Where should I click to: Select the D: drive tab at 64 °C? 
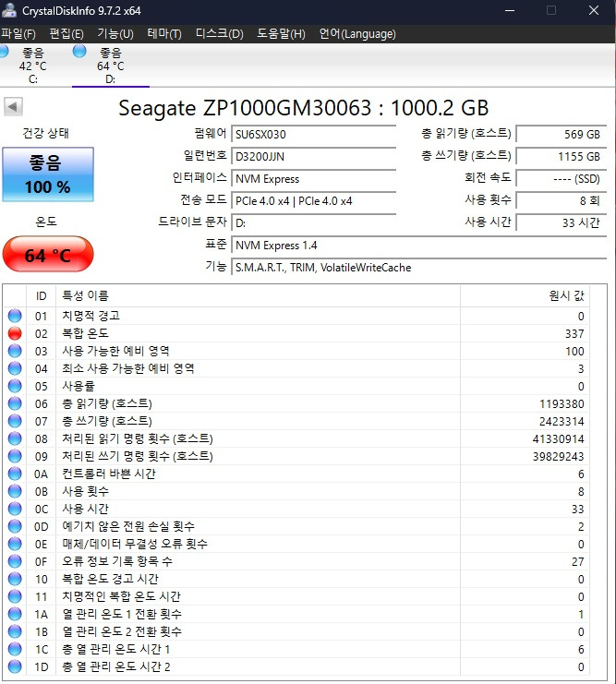click(111, 66)
